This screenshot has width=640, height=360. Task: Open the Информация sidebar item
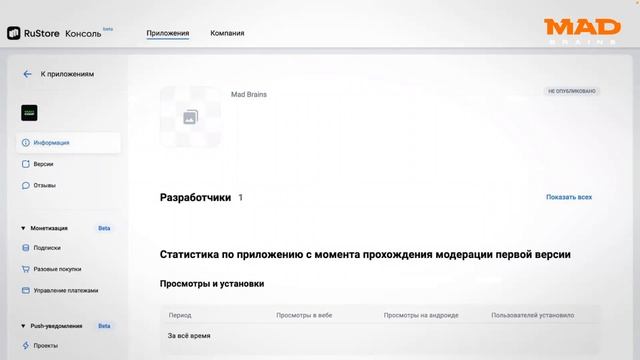pos(69,142)
